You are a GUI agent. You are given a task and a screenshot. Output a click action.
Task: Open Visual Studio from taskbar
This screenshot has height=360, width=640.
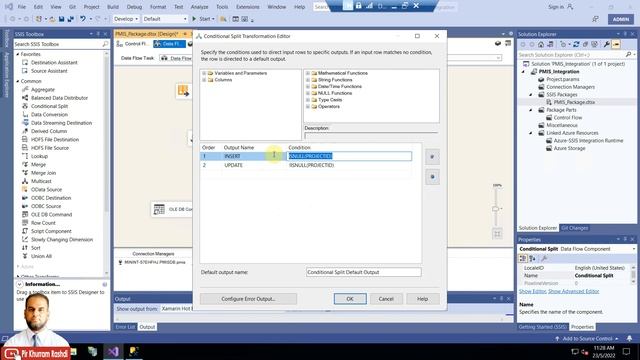(113, 351)
